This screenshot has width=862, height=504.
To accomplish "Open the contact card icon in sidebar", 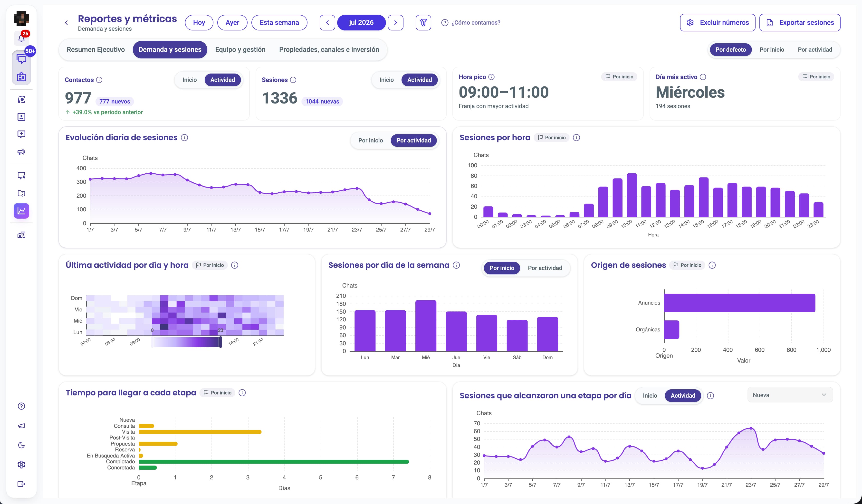I will (x=21, y=117).
